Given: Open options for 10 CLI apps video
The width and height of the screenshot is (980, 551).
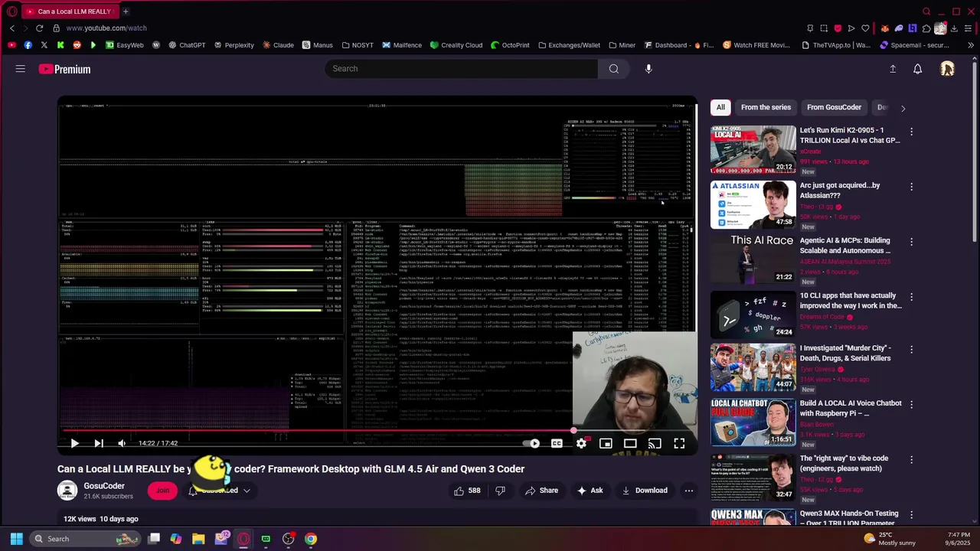Looking at the screenshot, I should pos(911,297).
